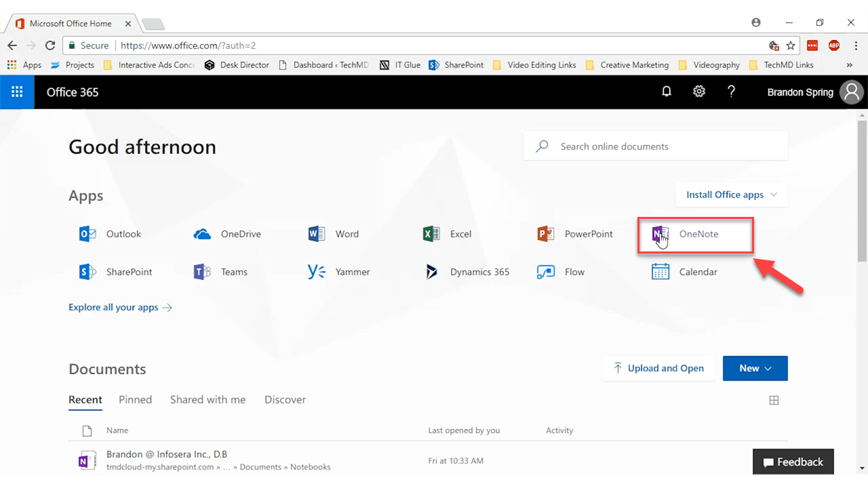
Task: Show more bookmarks with the chevron
Action: (850, 65)
